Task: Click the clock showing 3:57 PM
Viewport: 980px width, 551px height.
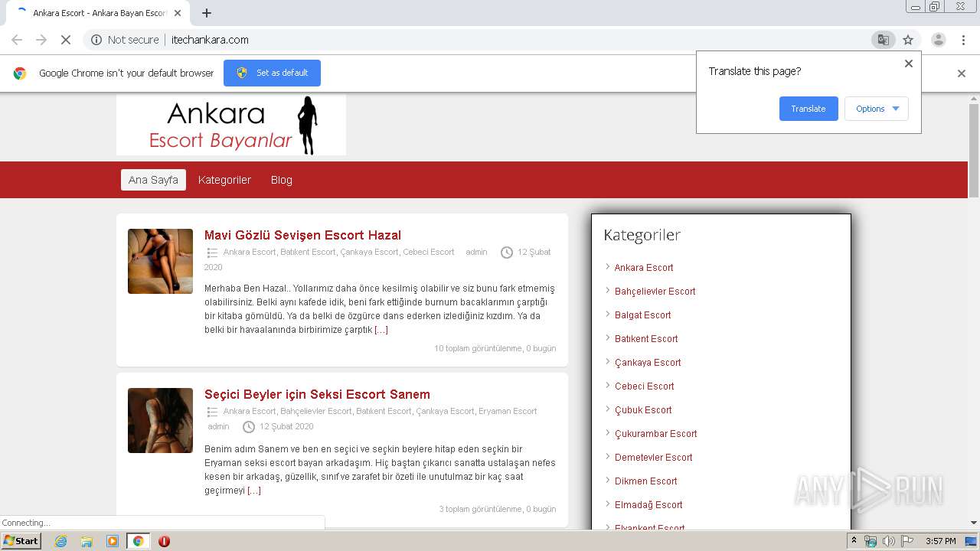Action: 940,541
